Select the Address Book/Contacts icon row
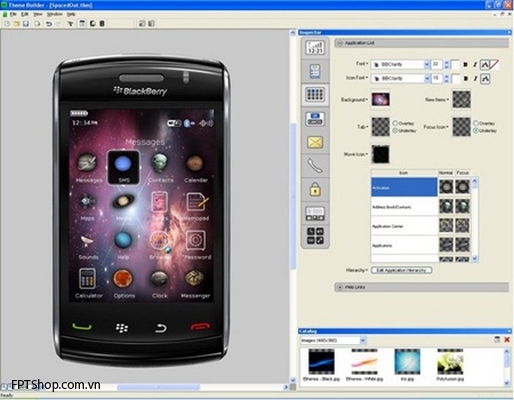 point(404,207)
